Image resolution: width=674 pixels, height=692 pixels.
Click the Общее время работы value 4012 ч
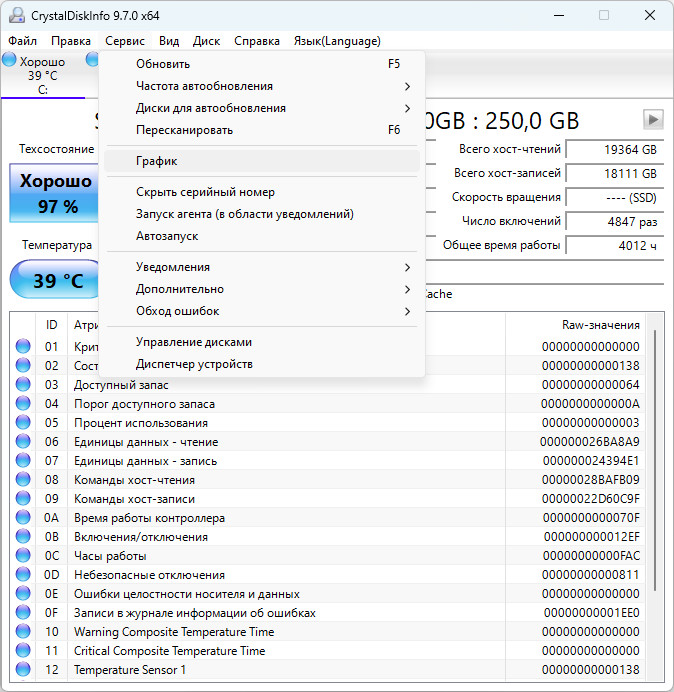click(x=615, y=245)
